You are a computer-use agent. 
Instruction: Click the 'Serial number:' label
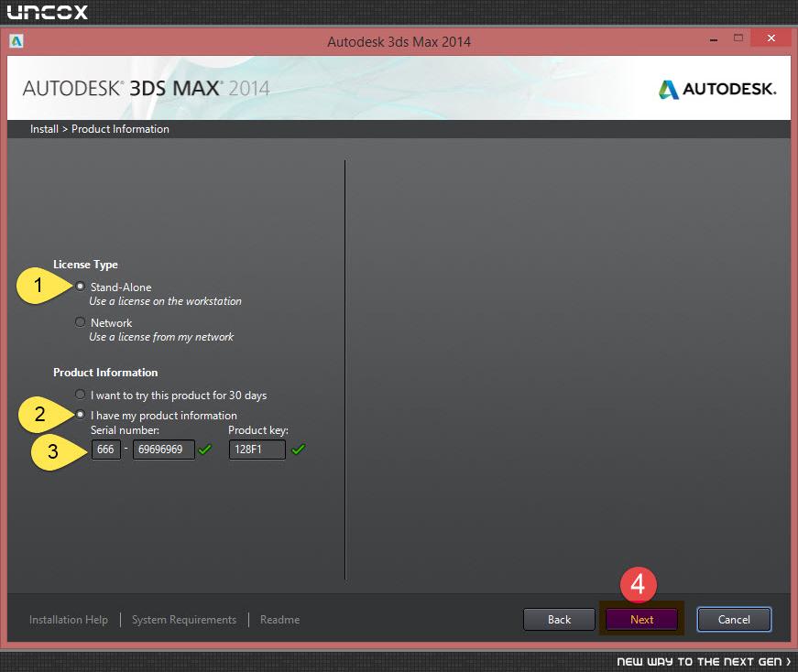click(x=125, y=430)
